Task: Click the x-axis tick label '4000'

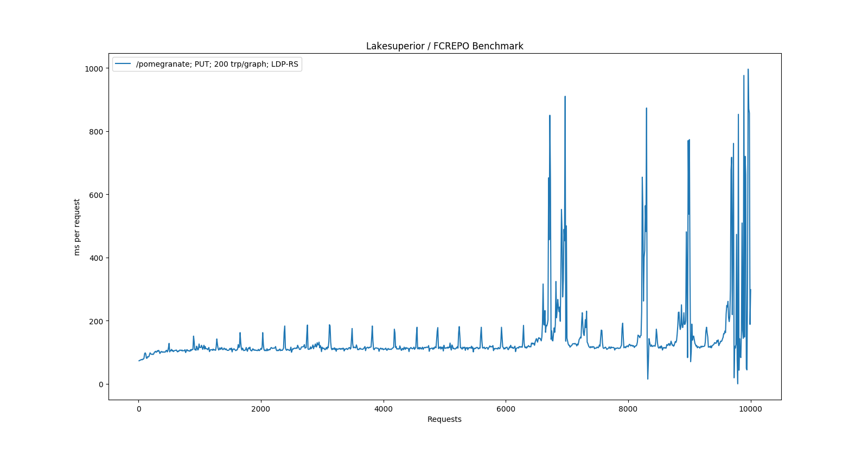Action: (384, 409)
